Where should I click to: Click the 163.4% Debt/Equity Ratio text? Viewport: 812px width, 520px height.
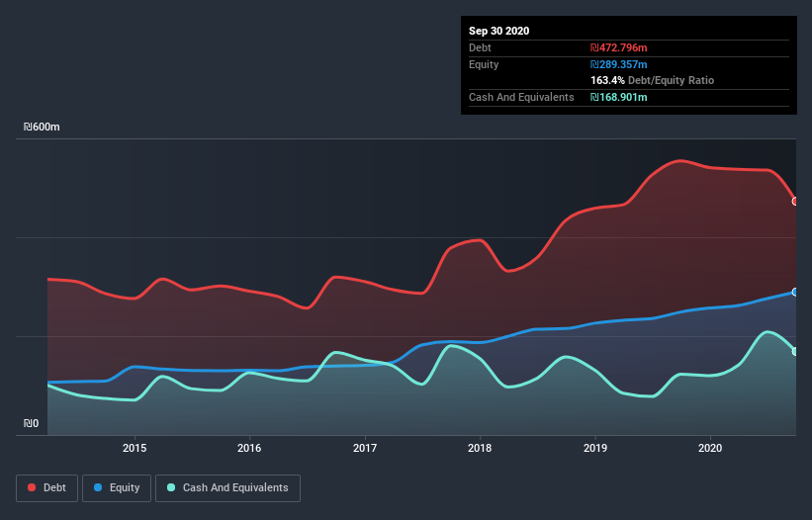(653, 81)
